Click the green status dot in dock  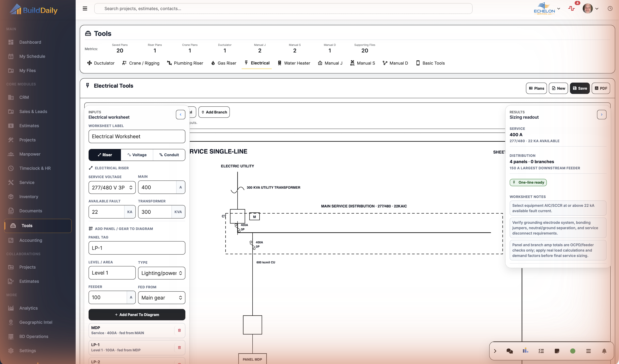click(x=573, y=351)
